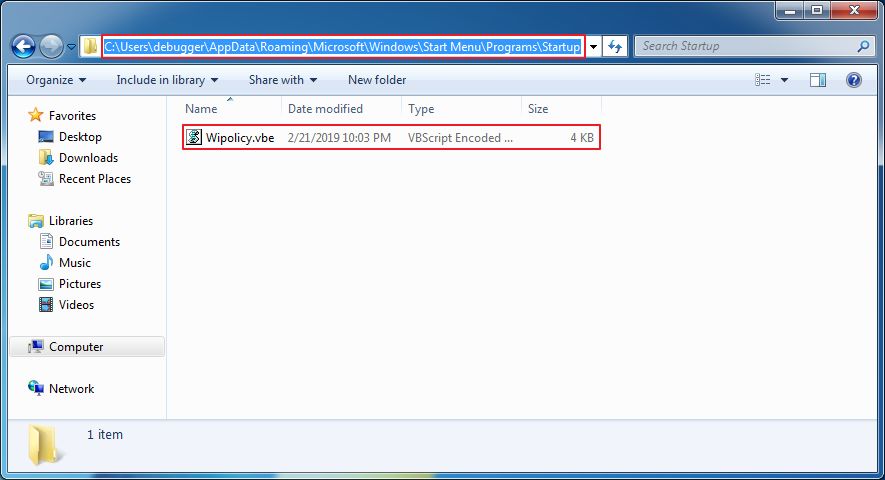Close the Explorer window
The image size is (885, 480).
tap(855, 11)
